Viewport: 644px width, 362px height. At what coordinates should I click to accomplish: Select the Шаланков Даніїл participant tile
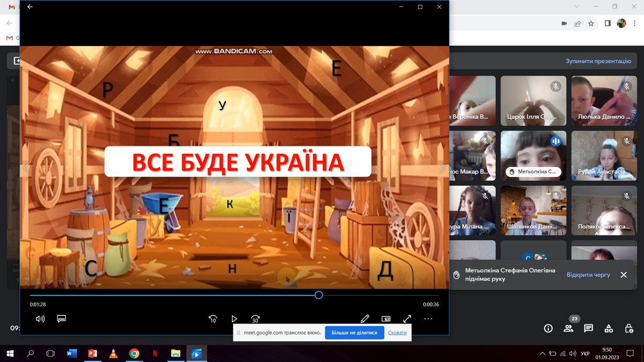533,210
